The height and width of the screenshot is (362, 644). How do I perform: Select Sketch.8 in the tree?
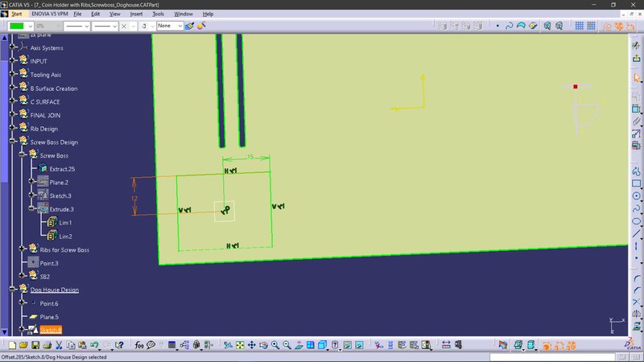51,330
